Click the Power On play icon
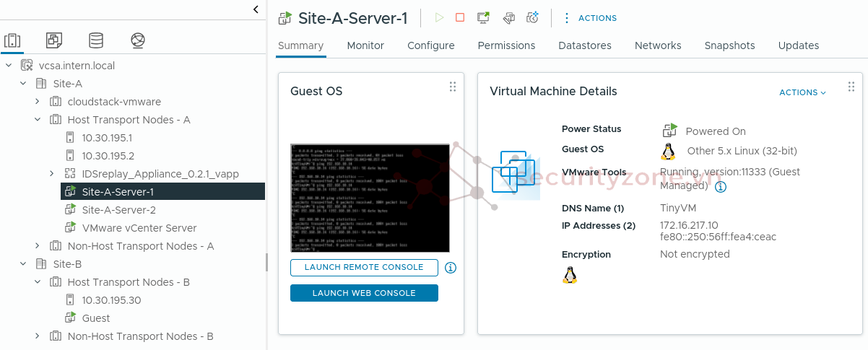The image size is (868, 350). (x=439, y=18)
